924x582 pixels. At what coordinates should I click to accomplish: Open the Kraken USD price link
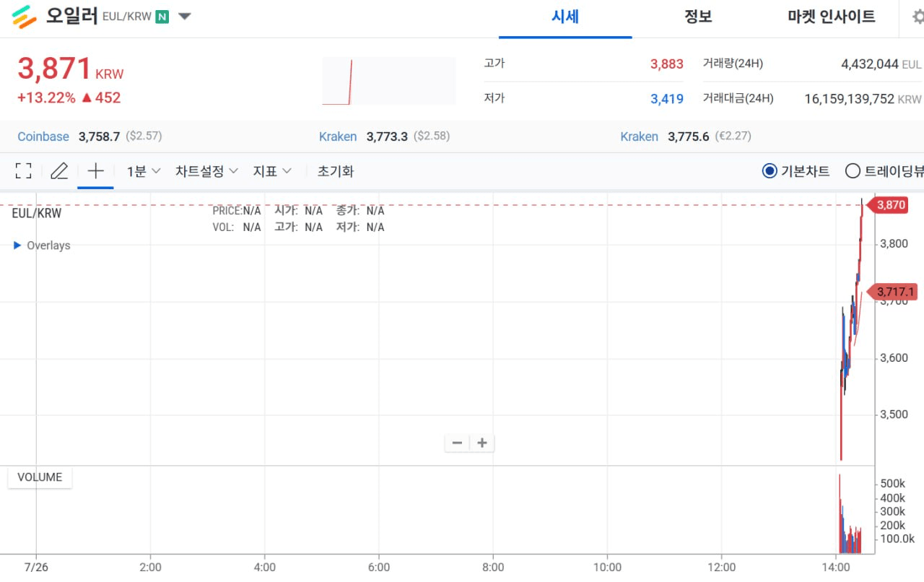click(338, 136)
